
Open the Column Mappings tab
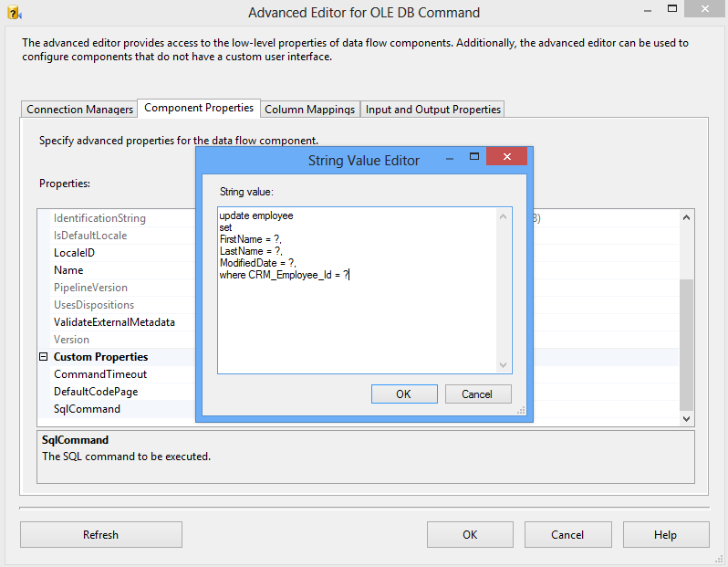(x=309, y=110)
